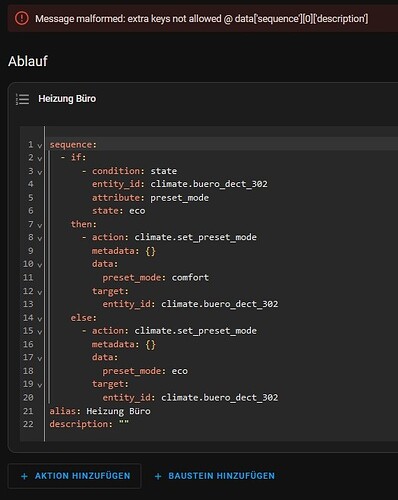
Task: Collapse the fold arrow at line 1
Action: (x=40, y=146)
